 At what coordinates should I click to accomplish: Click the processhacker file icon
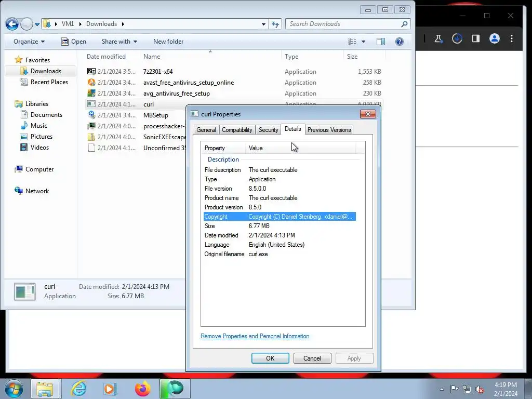91,126
